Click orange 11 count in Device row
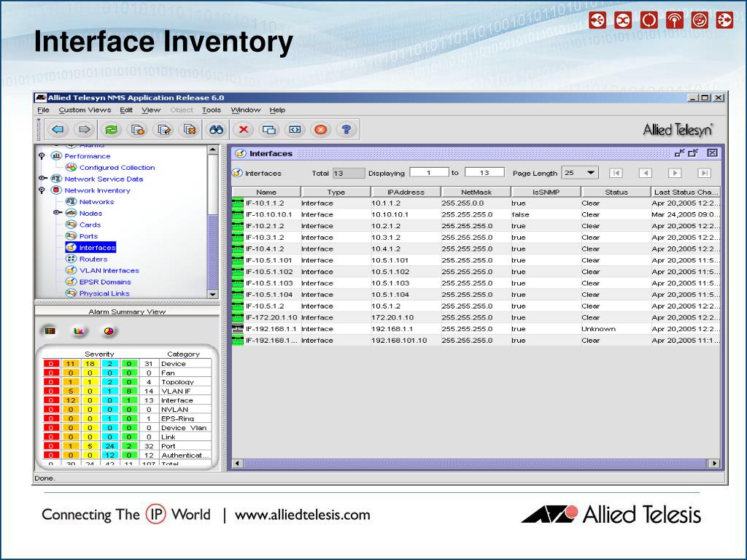 click(71, 364)
